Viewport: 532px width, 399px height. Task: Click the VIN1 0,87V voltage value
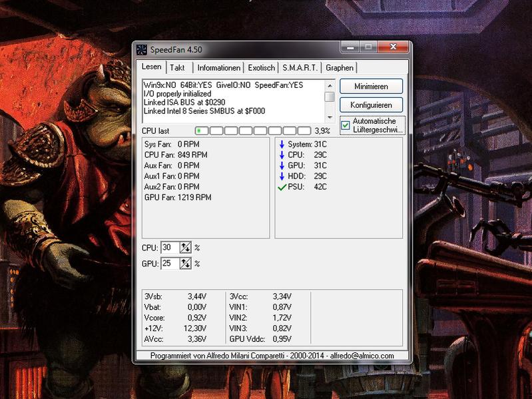point(282,307)
